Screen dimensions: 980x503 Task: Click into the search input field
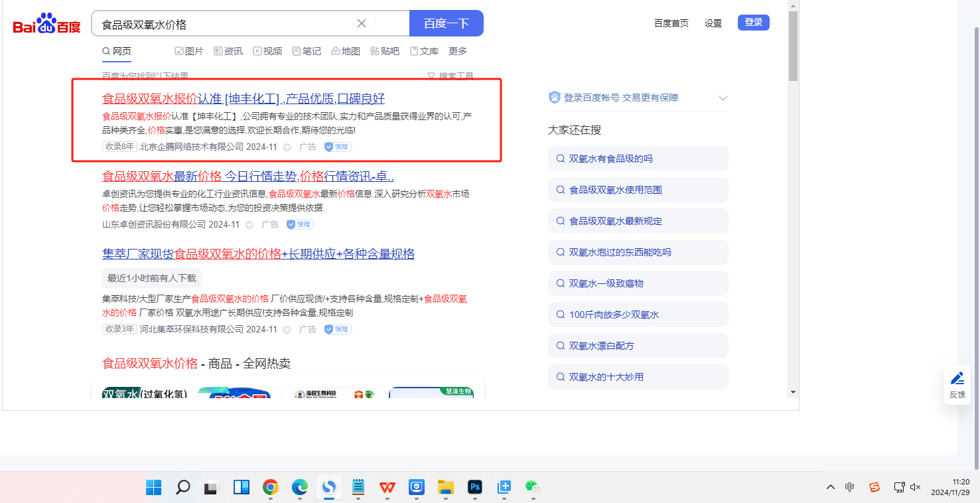click(226, 25)
